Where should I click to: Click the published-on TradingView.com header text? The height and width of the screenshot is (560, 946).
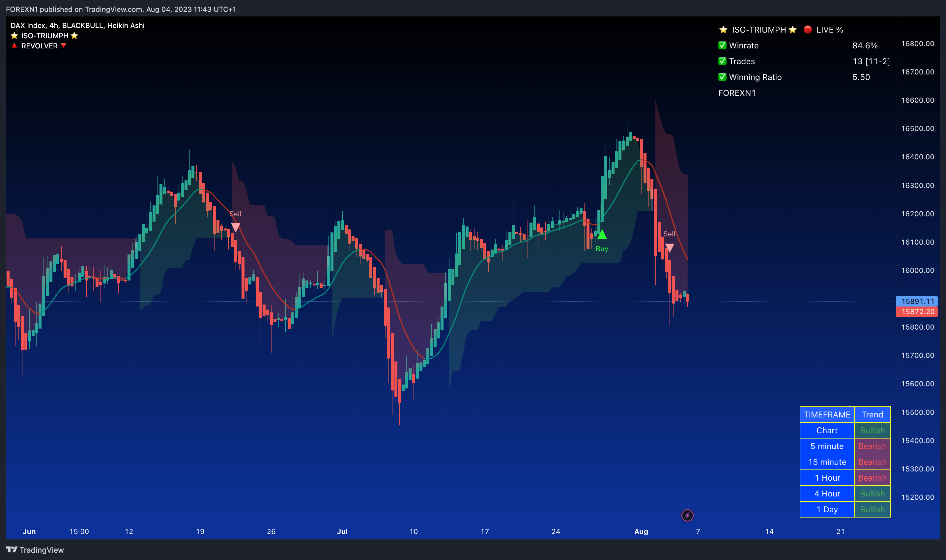(121, 9)
